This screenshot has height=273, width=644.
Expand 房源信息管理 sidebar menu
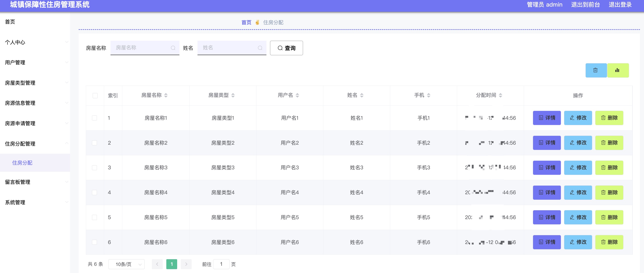35,103
